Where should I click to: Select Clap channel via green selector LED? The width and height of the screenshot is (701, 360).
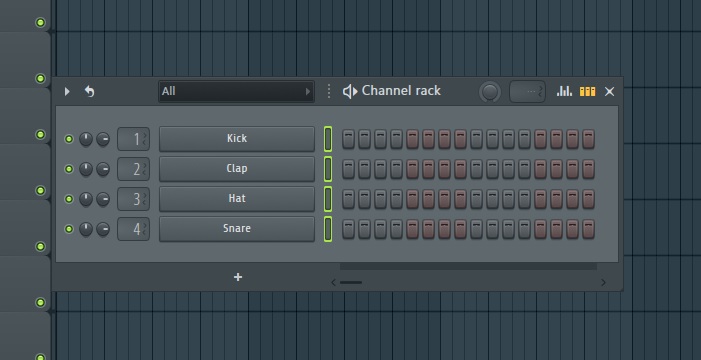point(328,169)
